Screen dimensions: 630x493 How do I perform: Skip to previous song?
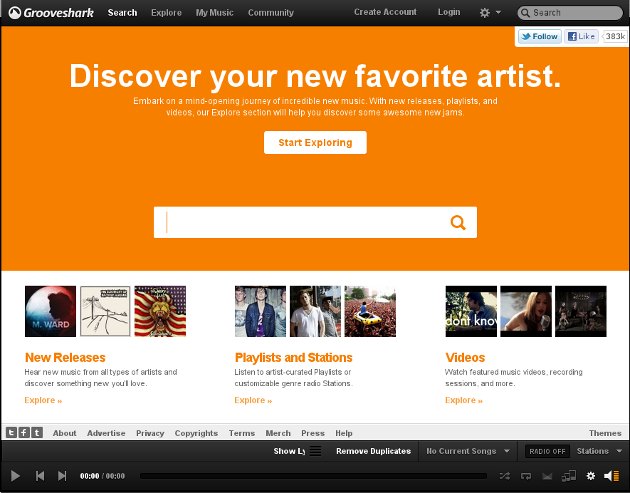(x=40, y=476)
